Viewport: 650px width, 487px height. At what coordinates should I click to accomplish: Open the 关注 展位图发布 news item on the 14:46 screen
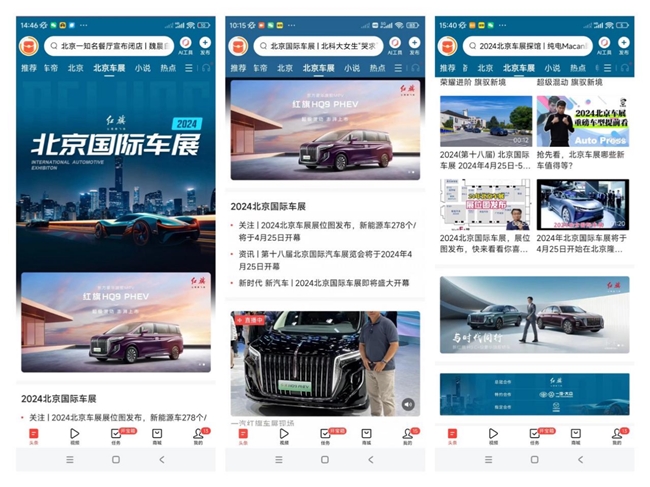(x=117, y=417)
